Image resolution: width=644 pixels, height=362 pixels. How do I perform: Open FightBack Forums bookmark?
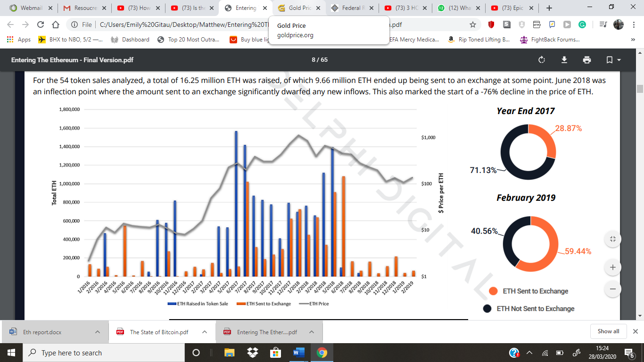click(550, 40)
